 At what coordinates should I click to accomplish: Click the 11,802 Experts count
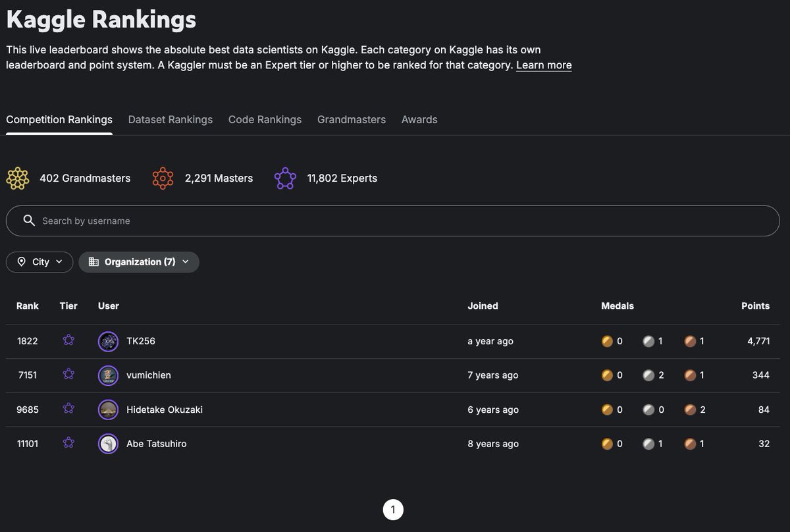pyautogui.click(x=342, y=178)
